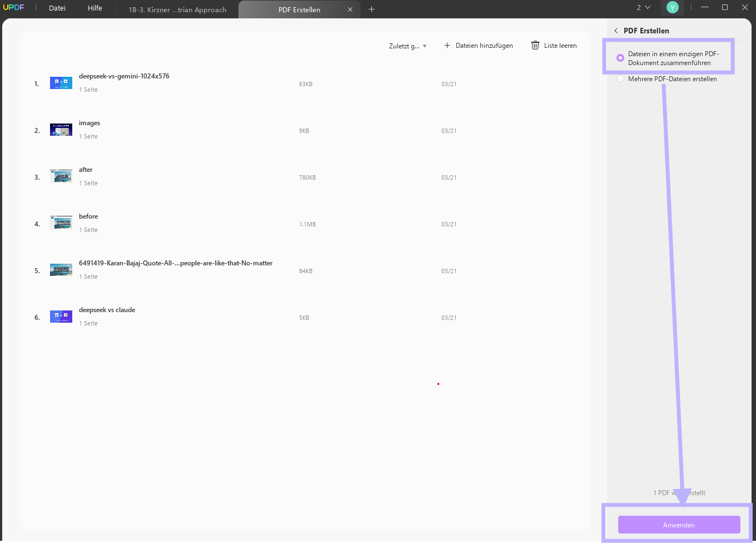Click file name deepseek vs claude
Viewport: 756px width, 543px height.
tap(107, 310)
